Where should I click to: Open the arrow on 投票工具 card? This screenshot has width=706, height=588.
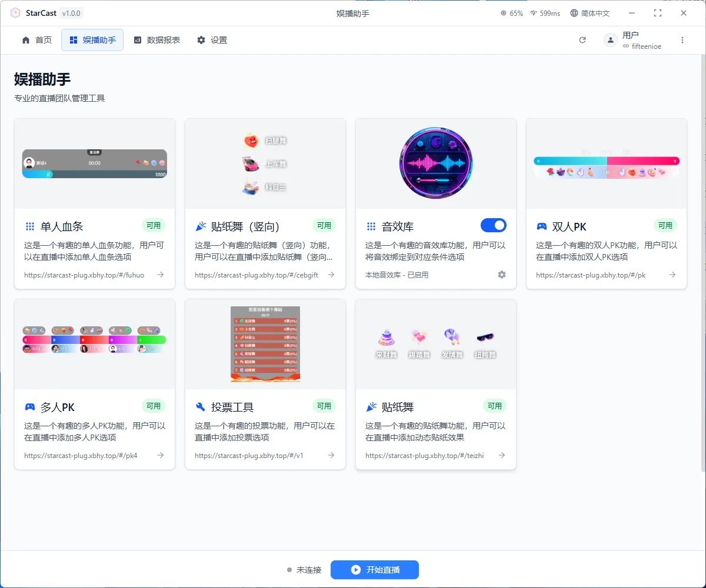click(x=331, y=455)
